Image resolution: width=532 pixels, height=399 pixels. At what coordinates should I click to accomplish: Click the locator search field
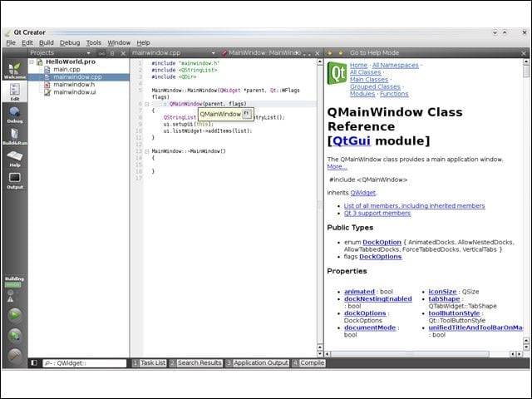pos(84,363)
